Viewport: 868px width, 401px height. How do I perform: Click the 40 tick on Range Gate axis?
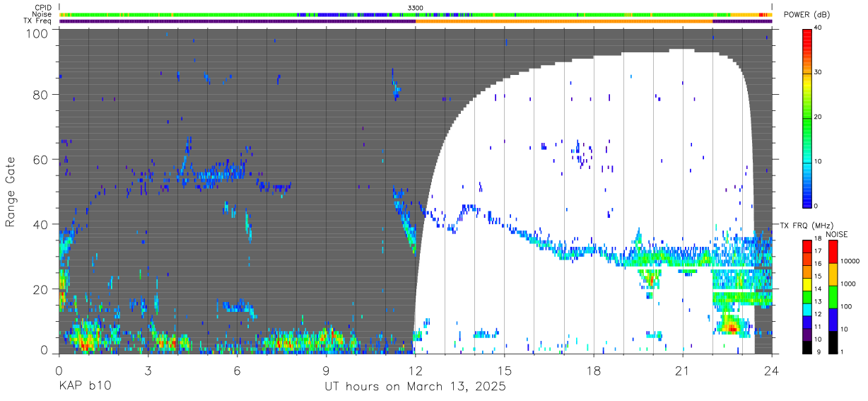[x=40, y=224]
